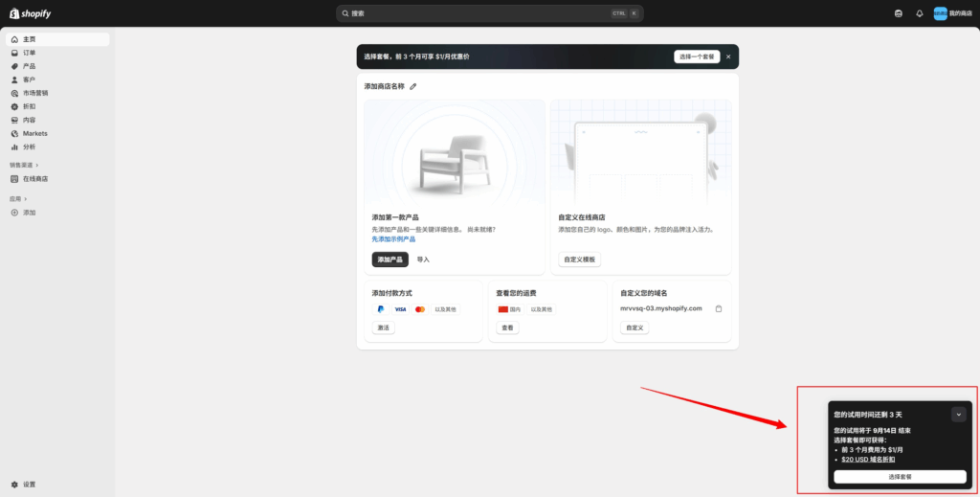
Task: Collapse the trial reminder popup
Action: [x=959, y=415]
